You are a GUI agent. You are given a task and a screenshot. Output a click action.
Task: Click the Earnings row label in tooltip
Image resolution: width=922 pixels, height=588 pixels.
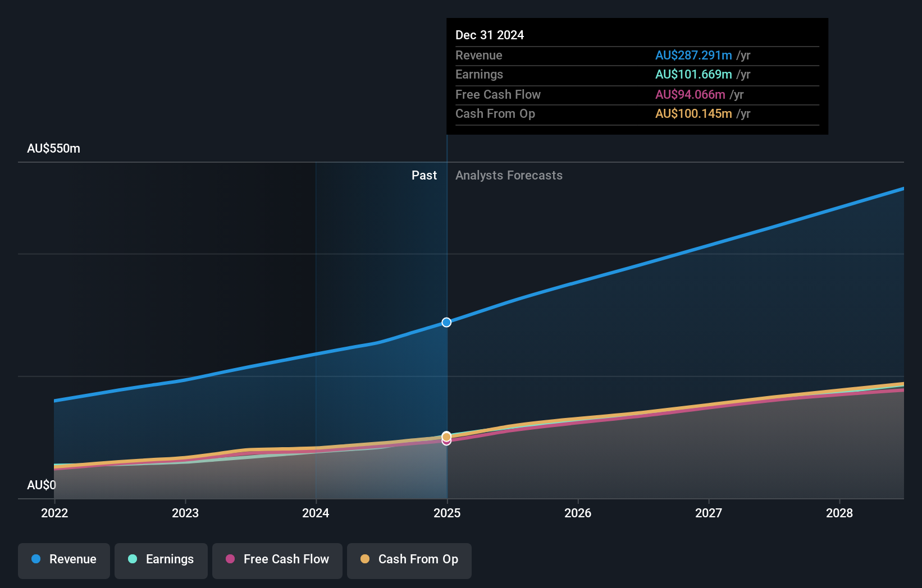point(480,75)
